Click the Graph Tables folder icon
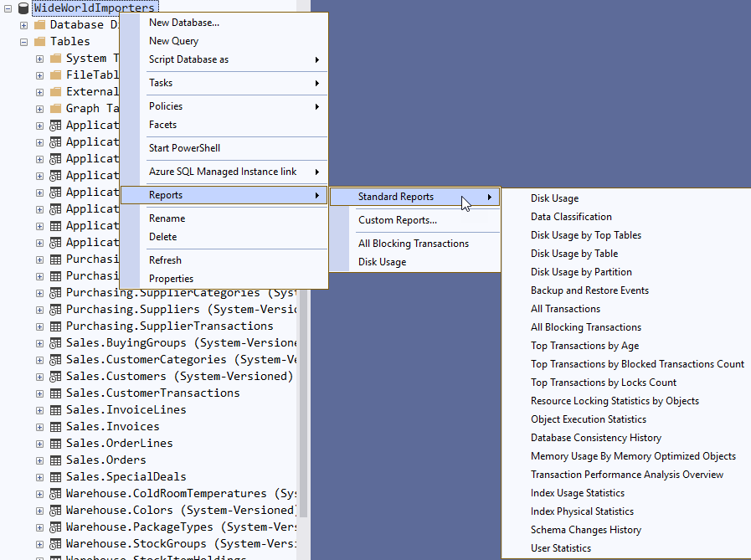The image size is (751, 560). [55, 109]
